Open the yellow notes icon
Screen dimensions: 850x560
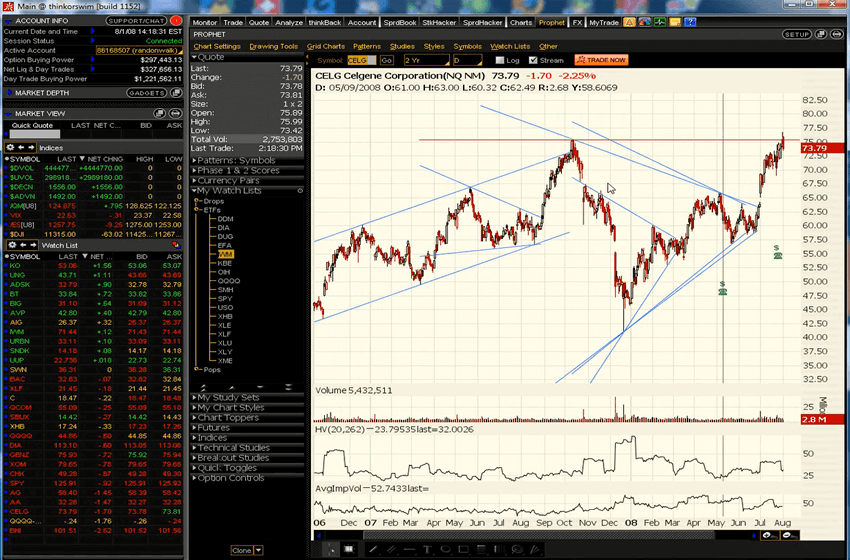pos(674,22)
